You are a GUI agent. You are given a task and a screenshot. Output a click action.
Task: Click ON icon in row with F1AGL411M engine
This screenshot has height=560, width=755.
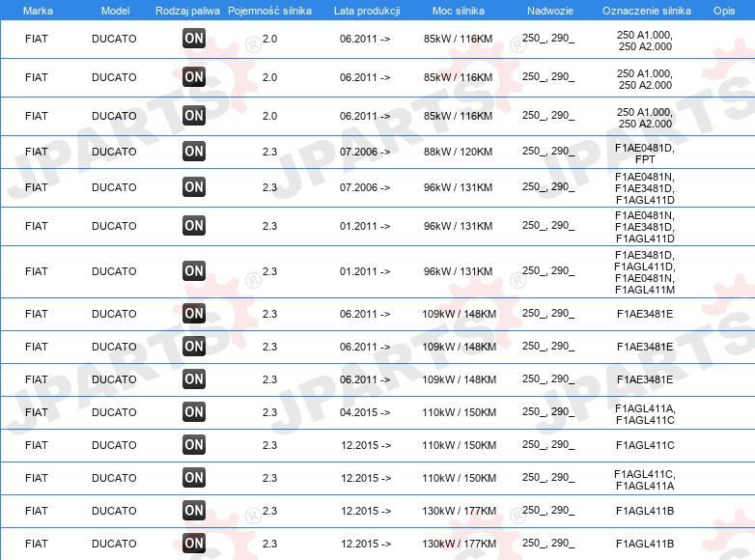click(x=194, y=270)
